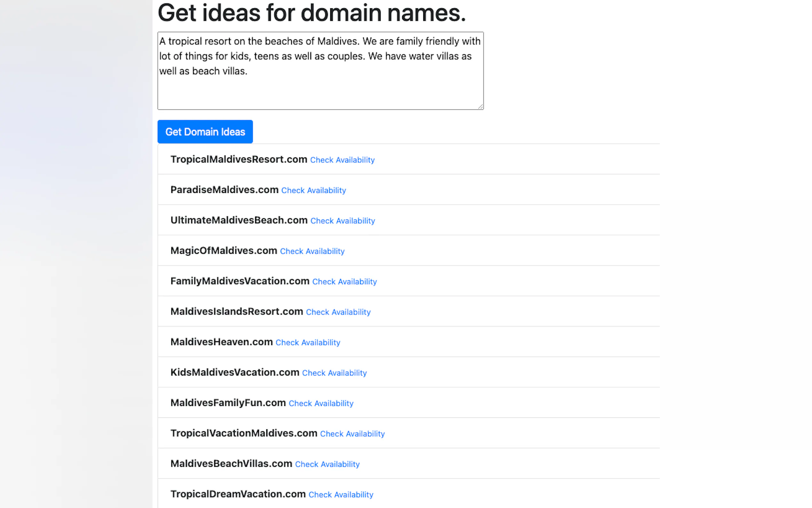Screen dimensions: 812x508
Task: Check availability of TropicalMaldivesResort.com
Action: pos(342,160)
